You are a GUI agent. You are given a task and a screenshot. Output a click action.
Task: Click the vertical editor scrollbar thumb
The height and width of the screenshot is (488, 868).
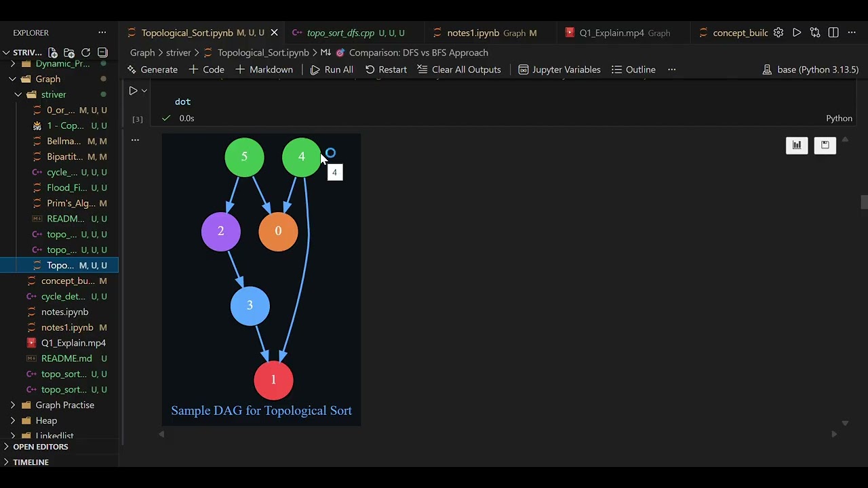864,203
